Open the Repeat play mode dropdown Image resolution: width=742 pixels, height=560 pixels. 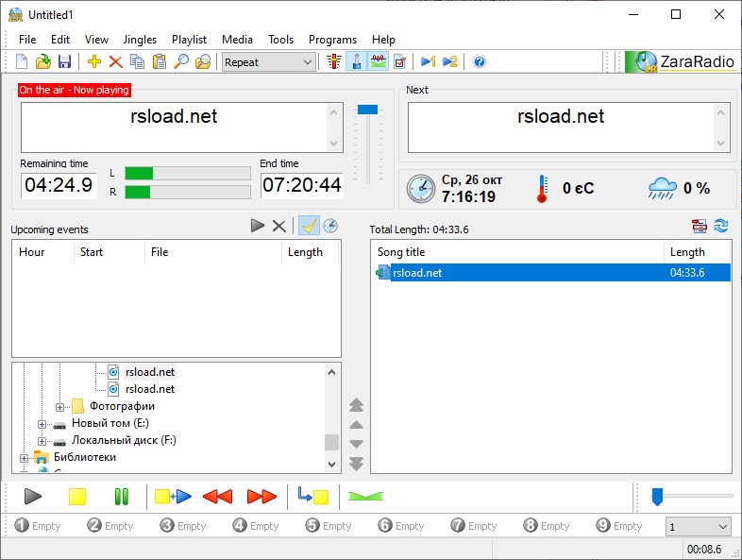click(x=269, y=62)
